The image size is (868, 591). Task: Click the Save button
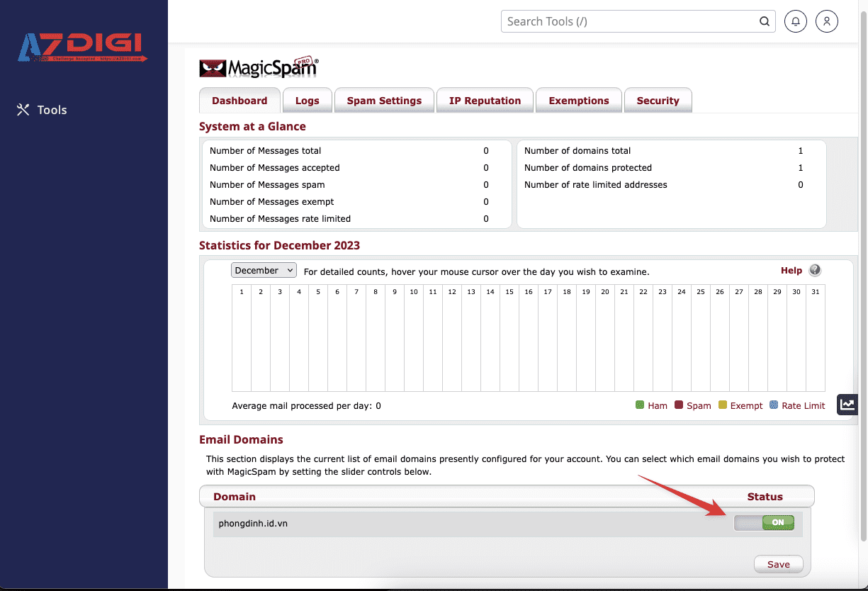tap(778, 564)
